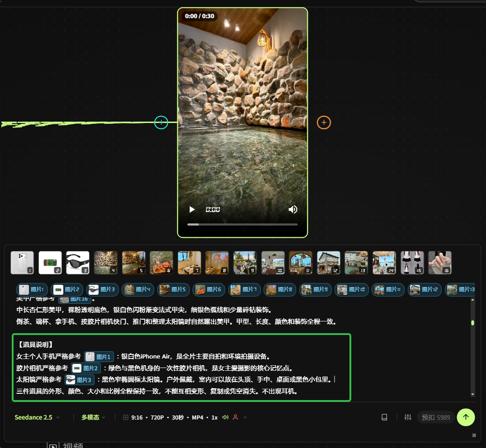Screen dimensions: 486x448
Task: Click prompt scrollbar up arrow
Action: click(x=473, y=300)
